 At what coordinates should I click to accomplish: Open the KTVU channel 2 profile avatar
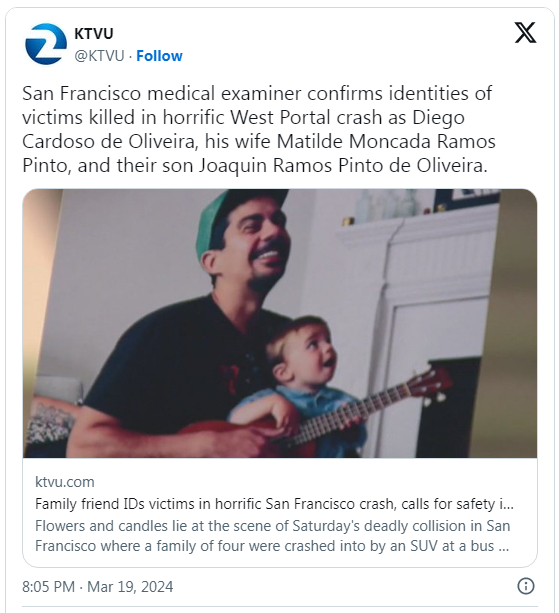[x=45, y=44]
